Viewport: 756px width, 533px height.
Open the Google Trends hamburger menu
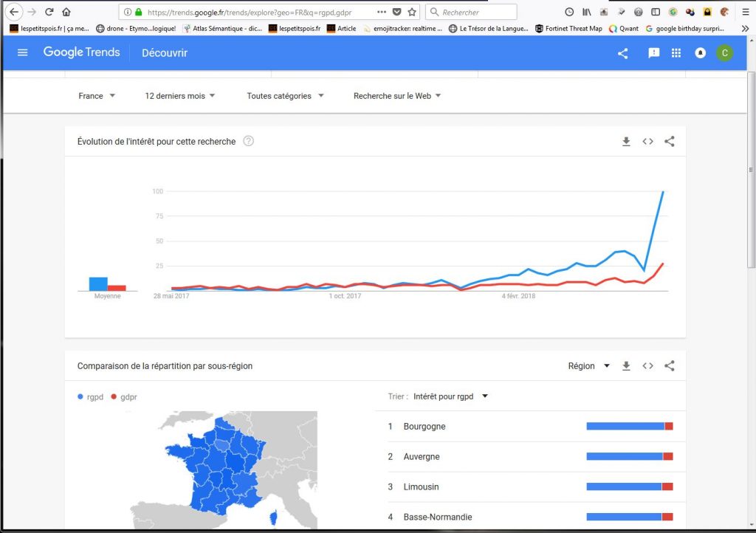pos(22,52)
